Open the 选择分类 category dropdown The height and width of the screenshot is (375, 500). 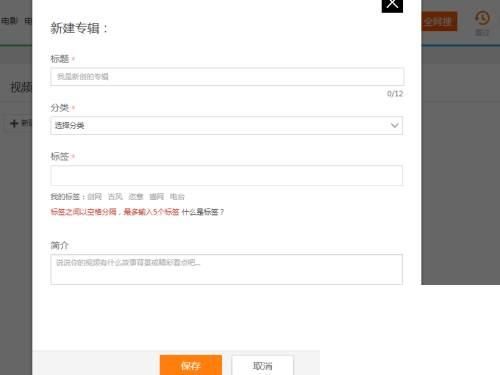(x=227, y=126)
